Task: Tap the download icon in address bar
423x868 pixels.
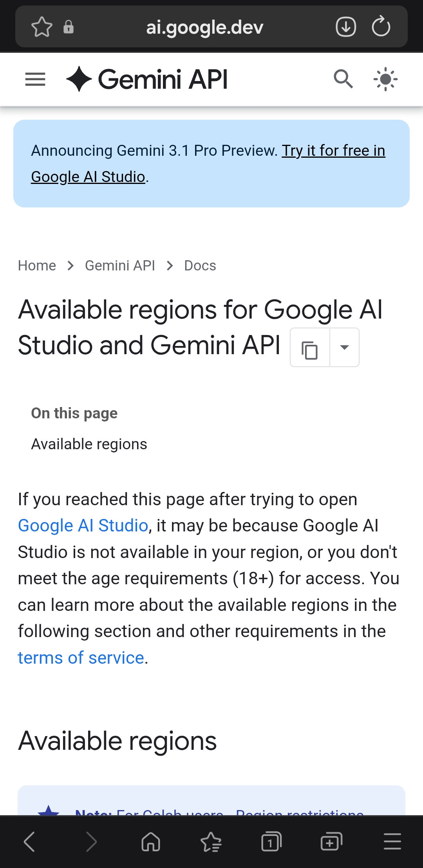Action: click(x=346, y=27)
